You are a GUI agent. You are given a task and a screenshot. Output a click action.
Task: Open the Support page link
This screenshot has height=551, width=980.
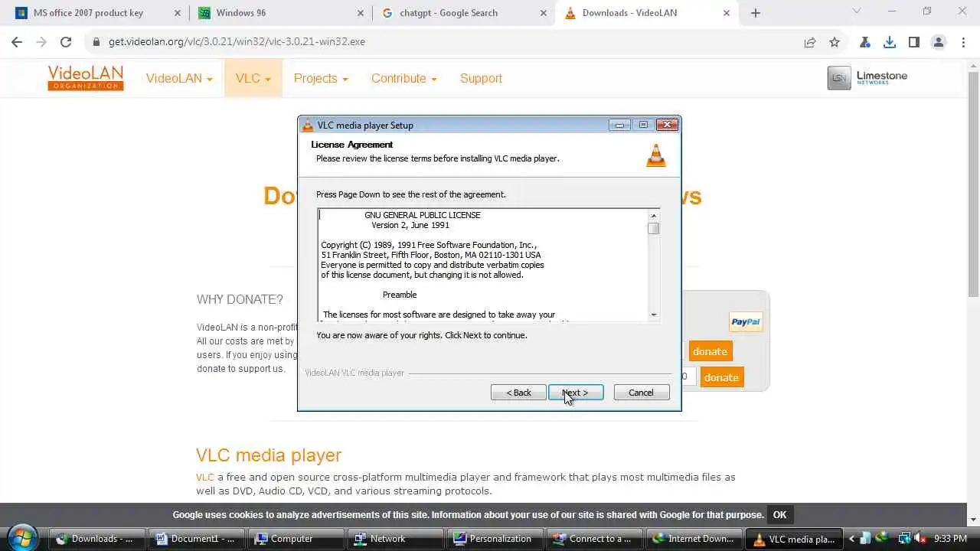click(481, 78)
